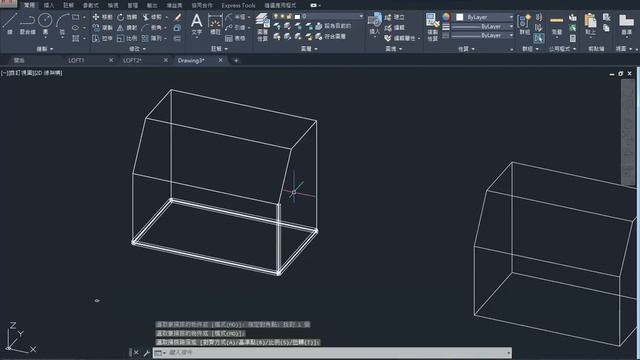Screen dimensions: 640x360
Task: Click the Paste (貼上) icon
Action: (x=590, y=24)
